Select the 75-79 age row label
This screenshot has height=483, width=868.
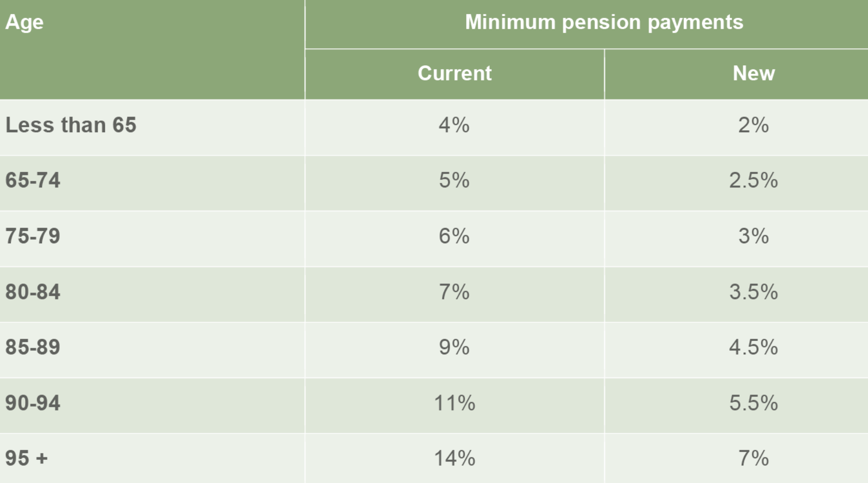coord(33,236)
